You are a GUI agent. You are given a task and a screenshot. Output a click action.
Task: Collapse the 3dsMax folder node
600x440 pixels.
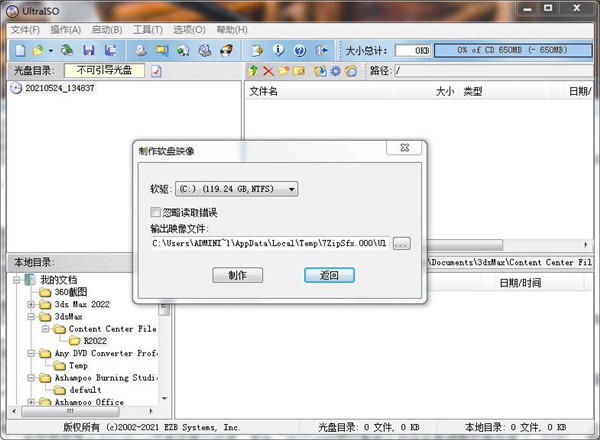click(x=31, y=317)
